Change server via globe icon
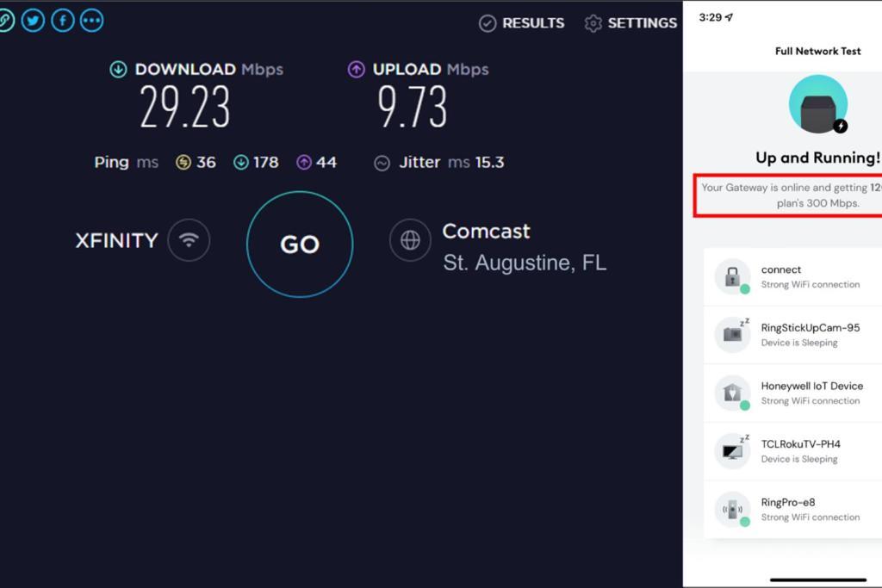The height and width of the screenshot is (588, 882). coord(410,240)
